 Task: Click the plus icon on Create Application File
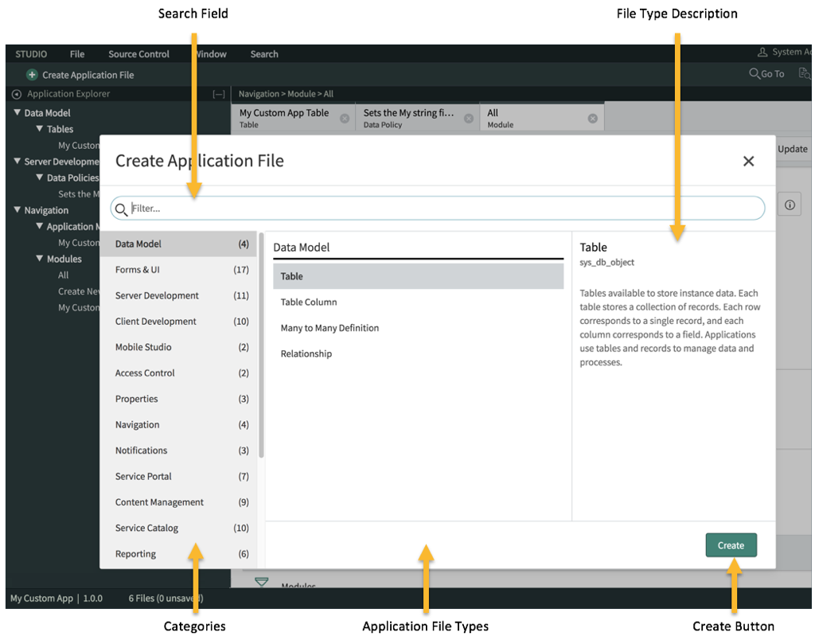(31, 74)
